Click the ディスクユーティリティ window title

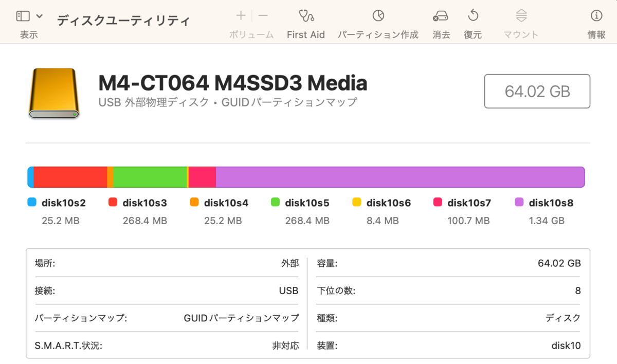pyautogui.click(x=123, y=21)
